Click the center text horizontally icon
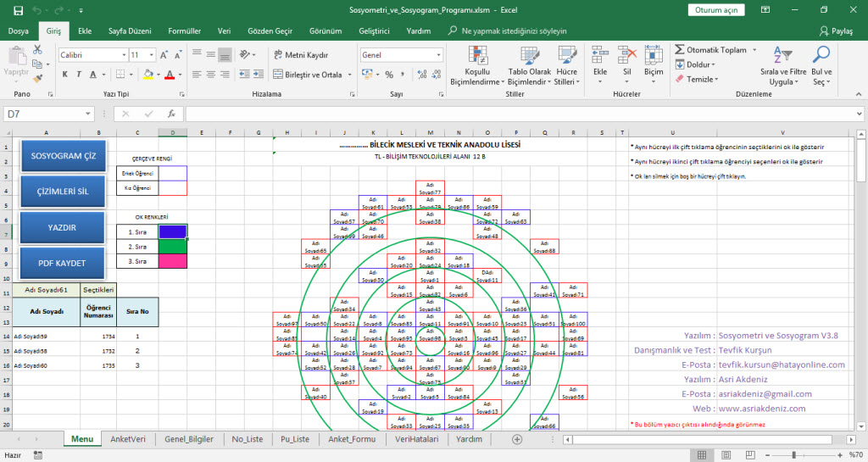The image size is (868, 462). (211, 74)
